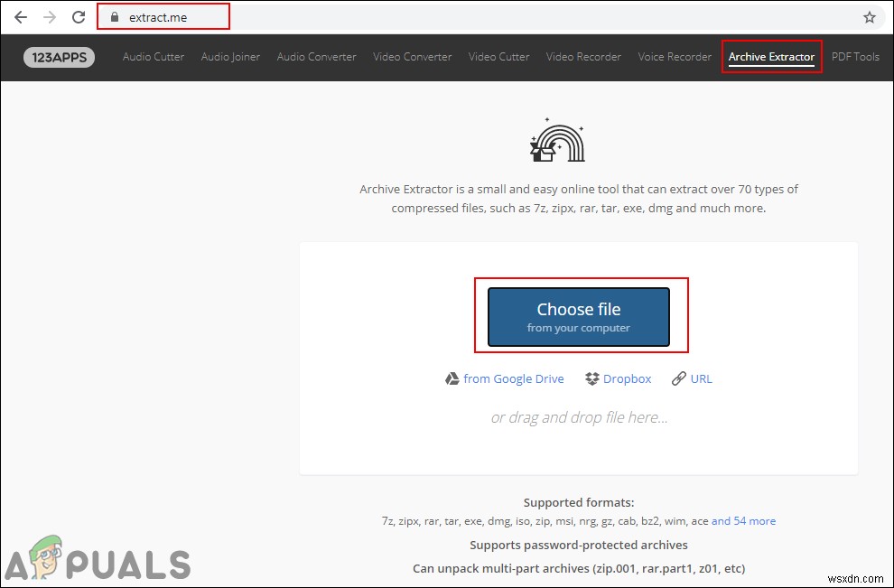This screenshot has height=588, width=894.
Task: Select the Archive Extractor tab
Action: pos(772,56)
